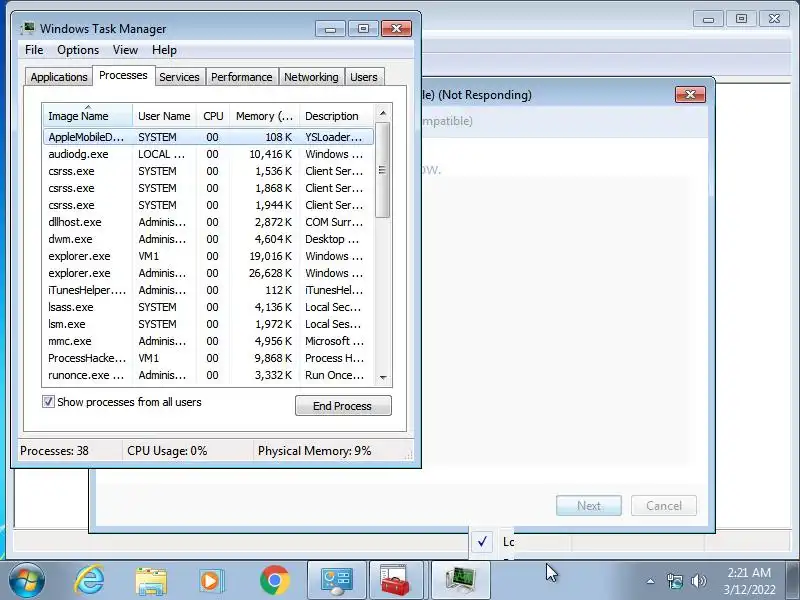This screenshot has height=600, width=800.
Task: Select the mmc.exe process
Action: pyautogui.click(x=209, y=341)
